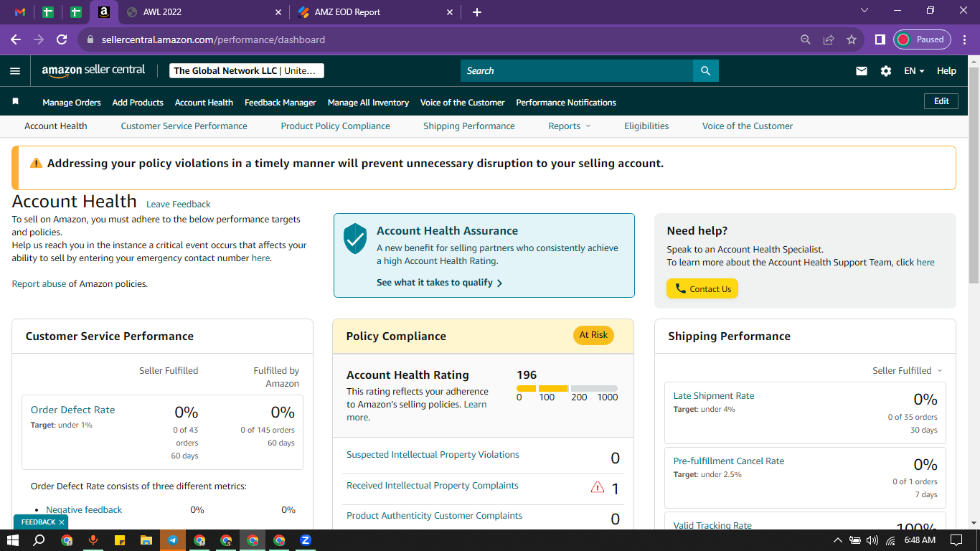Bookmark this page with the star icon
This screenshot has height=551, width=980.
pyautogui.click(x=852, y=40)
